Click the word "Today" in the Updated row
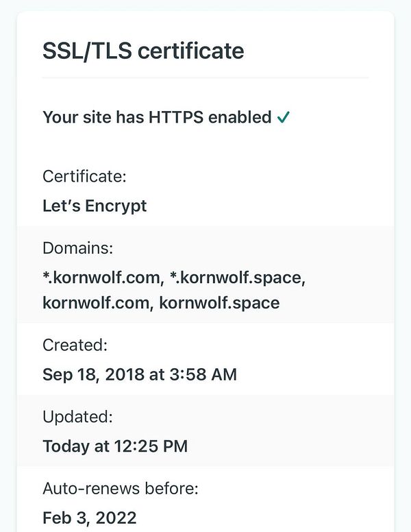Image resolution: width=411 pixels, height=532 pixels. [x=66, y=446]
